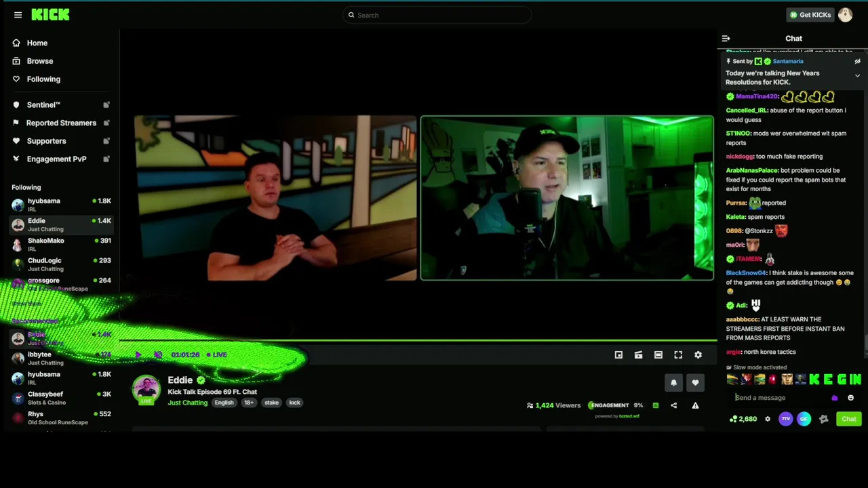Screen dimensions: 868x488
Task: Unpin the pinned Santamaria message
Action: 857,61
